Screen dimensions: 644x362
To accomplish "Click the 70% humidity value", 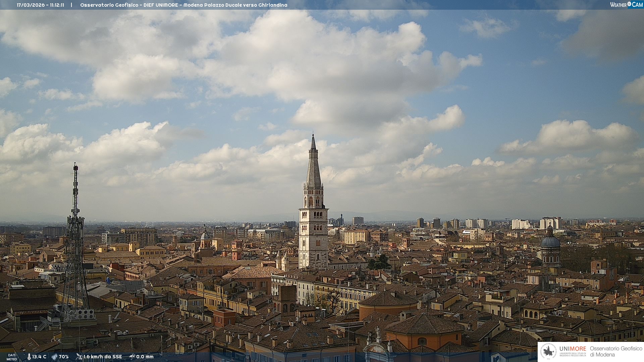I will [x=64, y=357].
